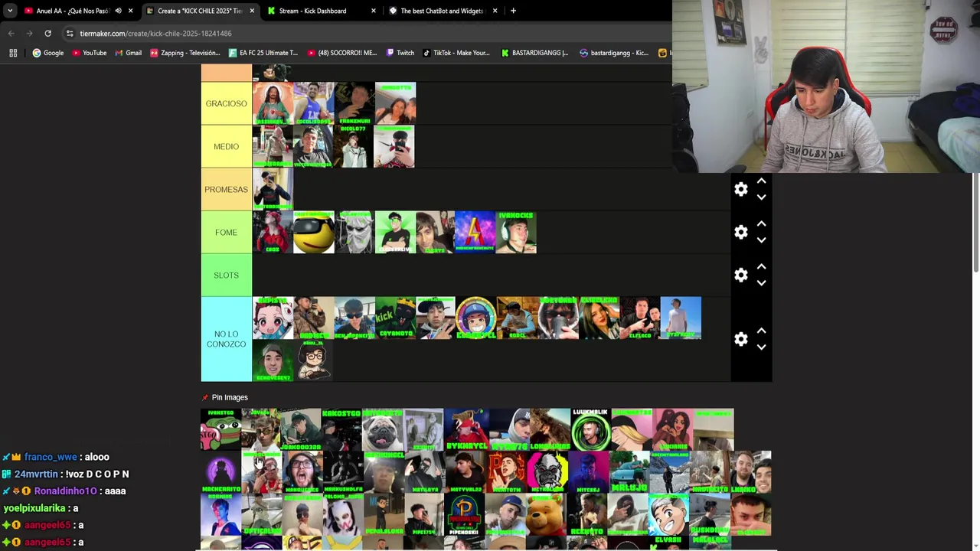Switch to The best ChatBot and Widgets tab
This screenshot has height=551, width=980.
point(442,11)
